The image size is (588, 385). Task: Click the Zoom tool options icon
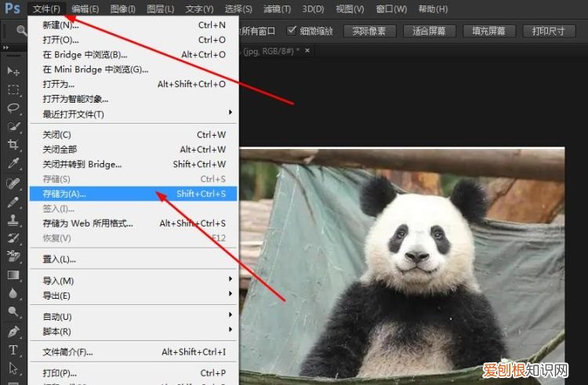tap(21, 31)
